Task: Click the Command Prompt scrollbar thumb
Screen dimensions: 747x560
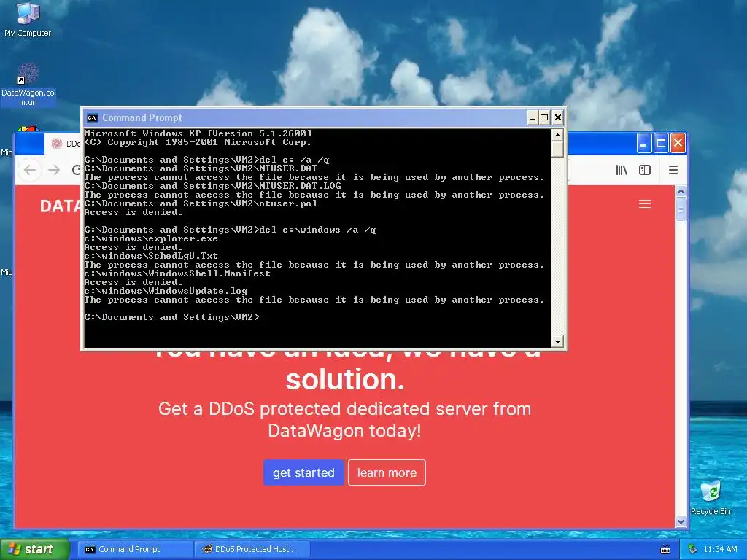Action: coord(557,149)
